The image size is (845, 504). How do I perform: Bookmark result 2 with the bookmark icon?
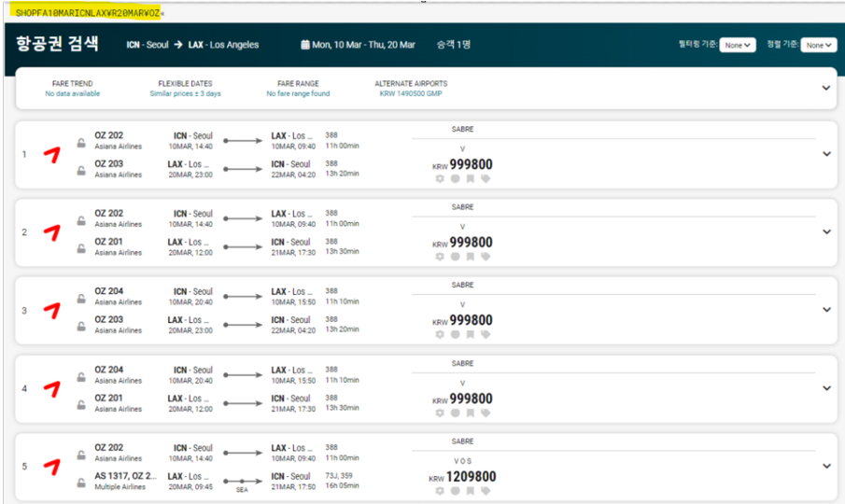click(x=471, y=257)
